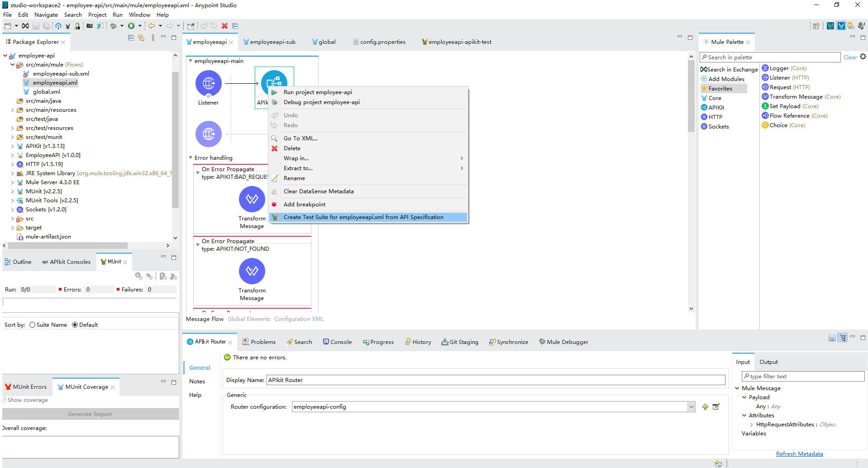Select employeeapi-sub.xml in Package Explorer
Viewport: 868px width, 468px height.
coord(56,74)
